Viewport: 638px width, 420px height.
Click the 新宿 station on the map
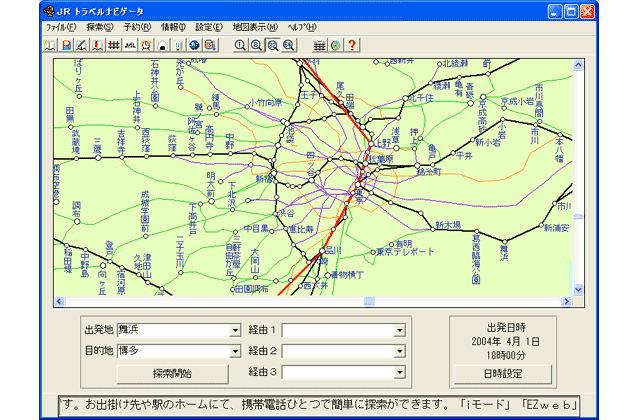coord(274,174)
